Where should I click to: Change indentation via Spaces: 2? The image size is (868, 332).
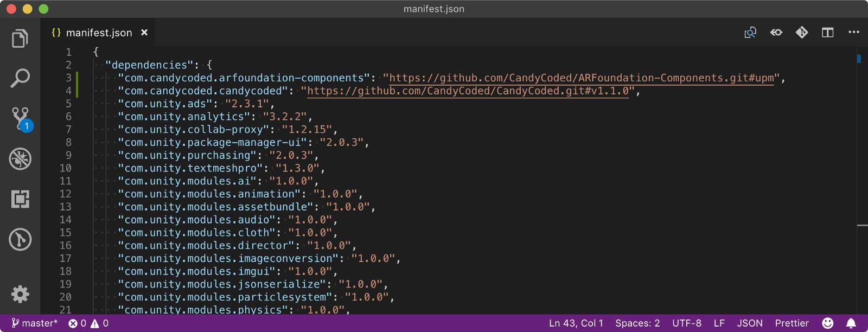coord(637,323)
